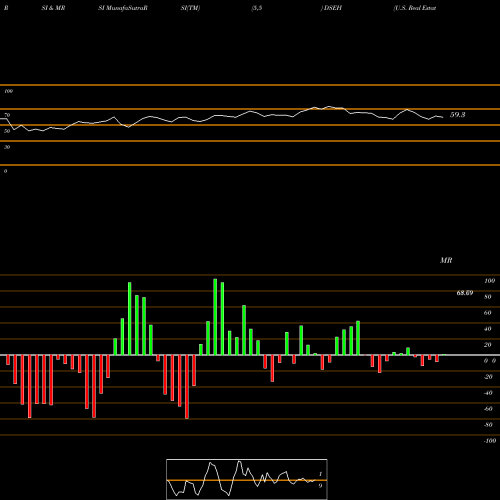Click the RSI value label 59.3

(457, 115)
